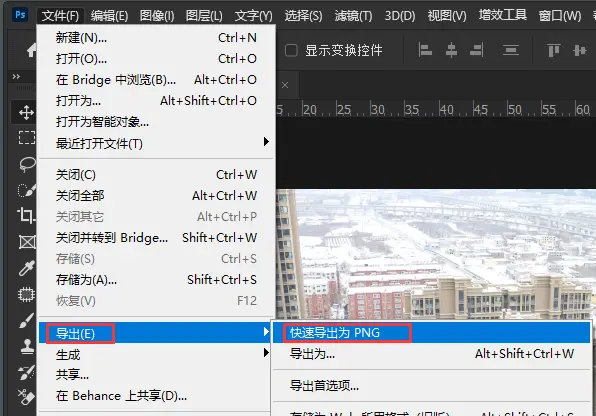596x416 pixels.
Task: Align left edges icon
Action: [425, 50]
